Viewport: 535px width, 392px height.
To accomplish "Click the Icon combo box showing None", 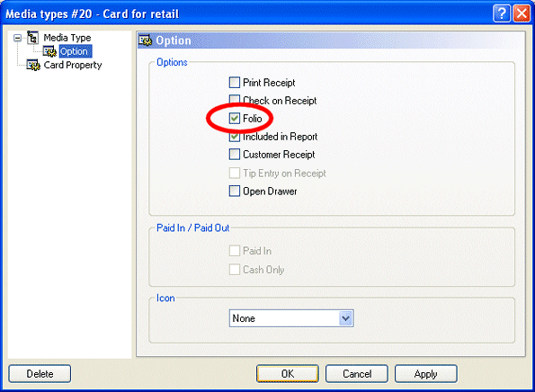I will tap(291, 318).
